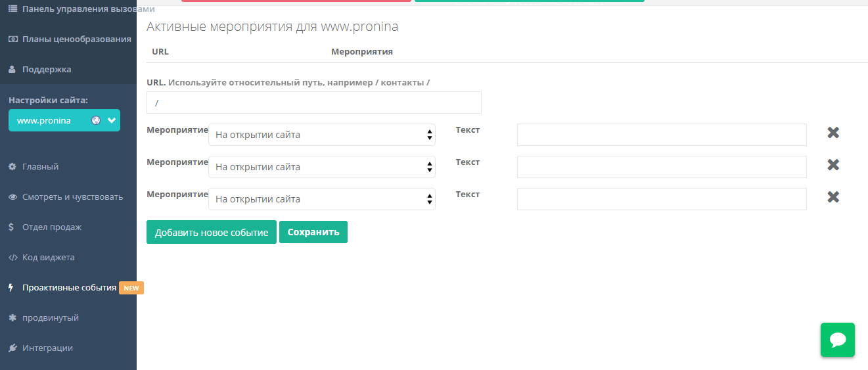Open the second Мероприятие dropdown

321,167
